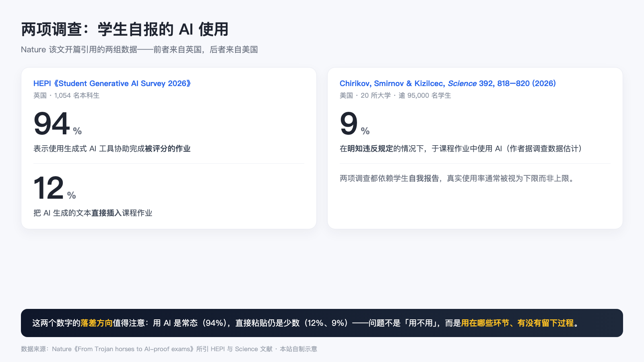The width and height of the screenshot is (644, 362).
Task: Click the large 9% figure
Action: pyautogui.click(x=355, y=124)
